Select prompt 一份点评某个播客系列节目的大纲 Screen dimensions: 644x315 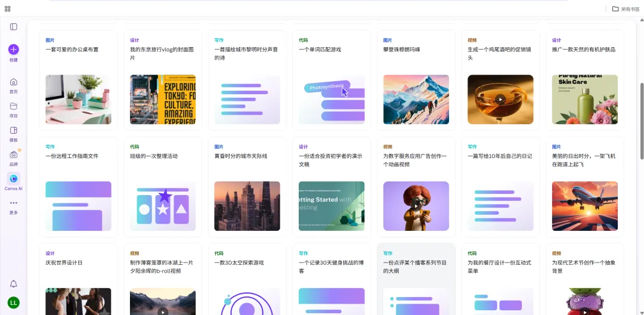[415, 267]
